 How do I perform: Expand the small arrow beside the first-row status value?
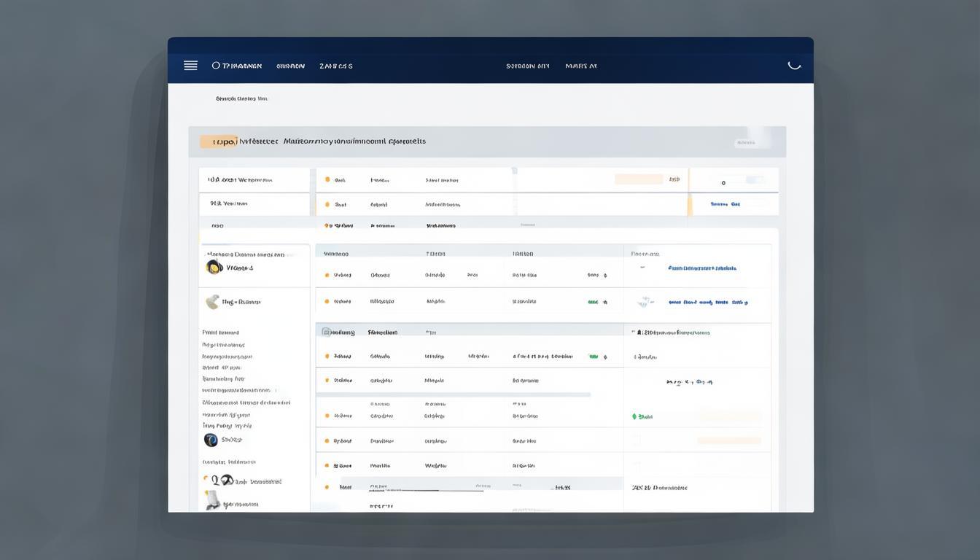click(x=604, y=276)
